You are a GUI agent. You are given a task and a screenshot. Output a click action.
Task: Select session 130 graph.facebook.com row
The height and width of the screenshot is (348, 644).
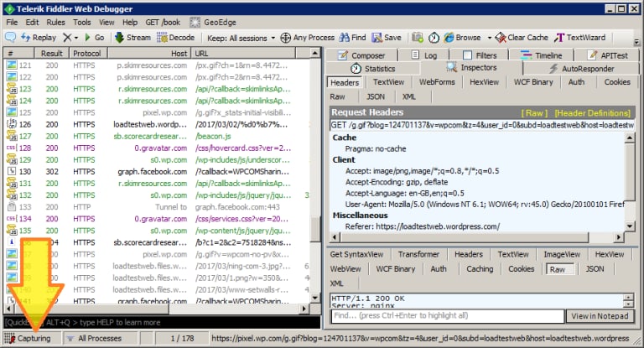point(158,171)
